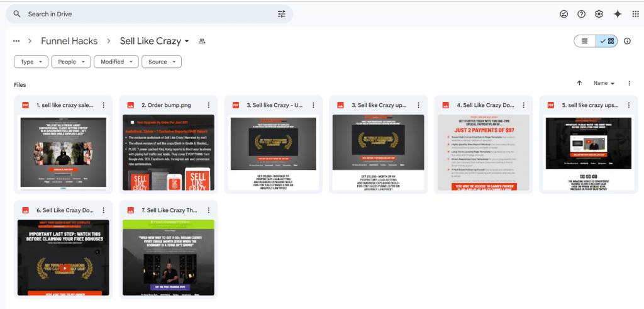This screenshot has height=309, width=644.
Task: Switch to list layout view
Action: click(x=585, y=41)
